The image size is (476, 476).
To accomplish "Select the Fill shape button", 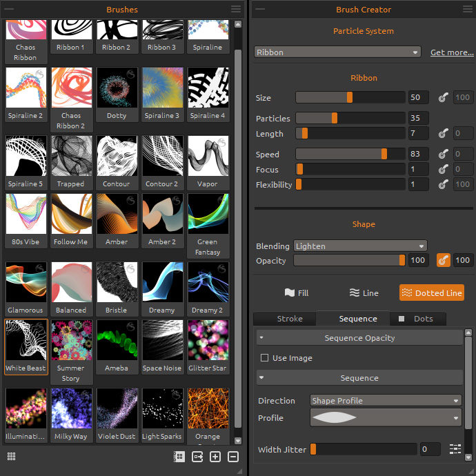I will coord(296,293).
